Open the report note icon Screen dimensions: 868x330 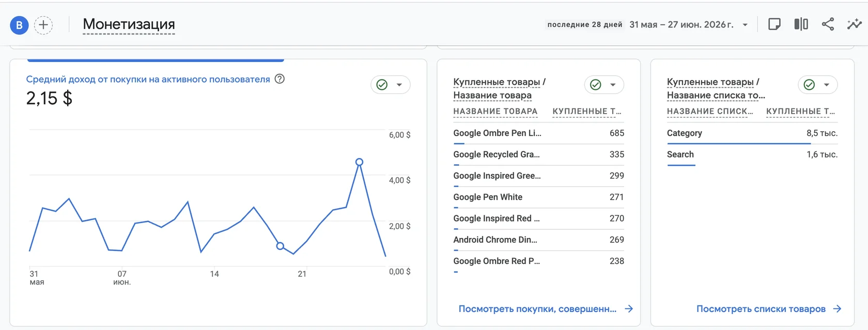coord(774,24)
